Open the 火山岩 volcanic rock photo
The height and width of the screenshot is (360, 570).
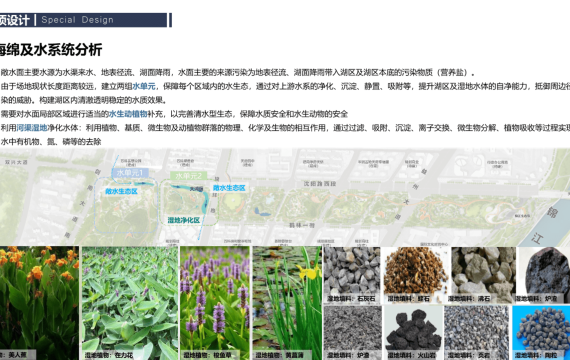(x=413, y=333)
